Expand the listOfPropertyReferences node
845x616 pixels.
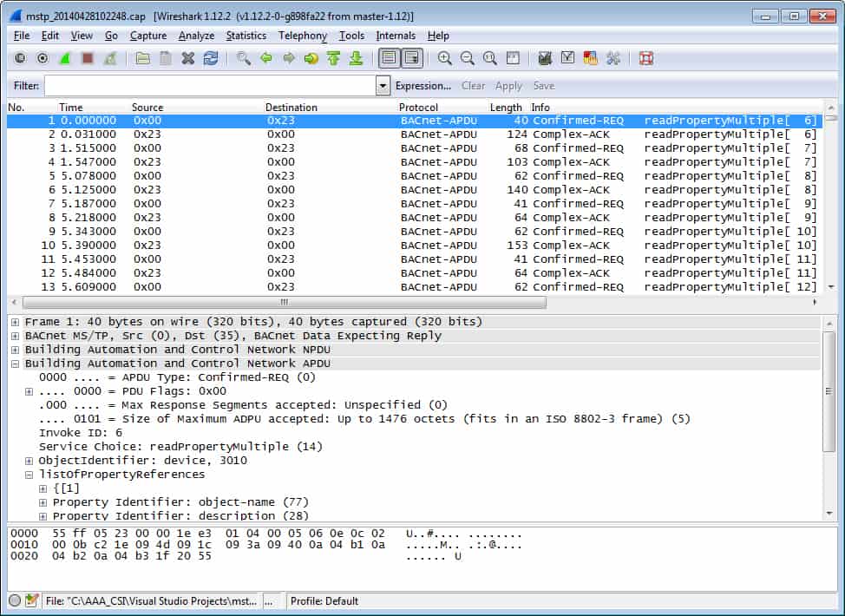29,474
